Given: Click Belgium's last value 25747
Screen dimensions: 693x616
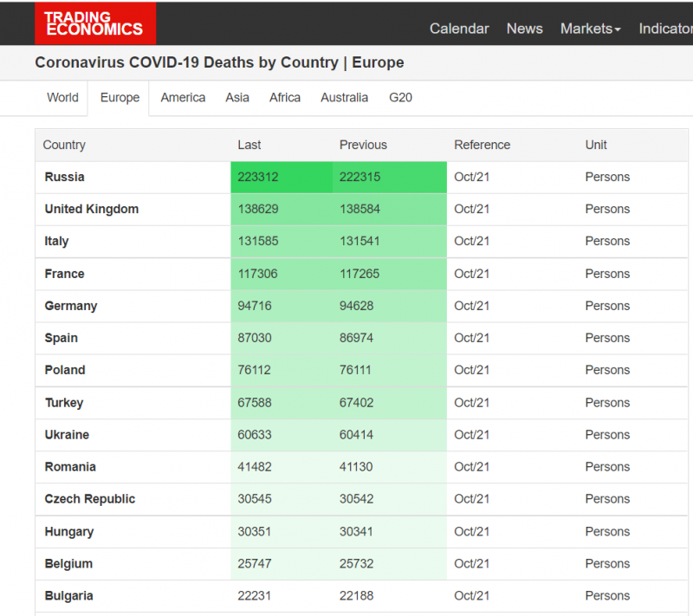Looking at the screenshot, I should click(255, 564).
